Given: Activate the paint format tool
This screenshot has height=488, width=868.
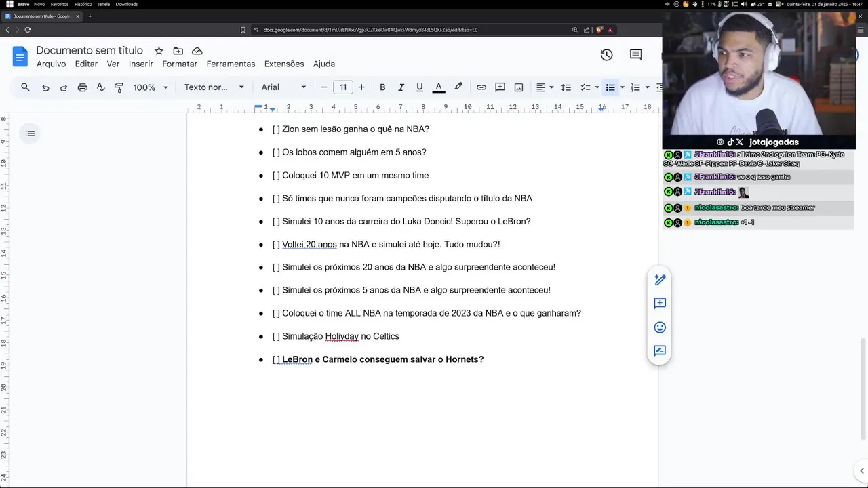Looking at the screenshot, I should point(119,87).
